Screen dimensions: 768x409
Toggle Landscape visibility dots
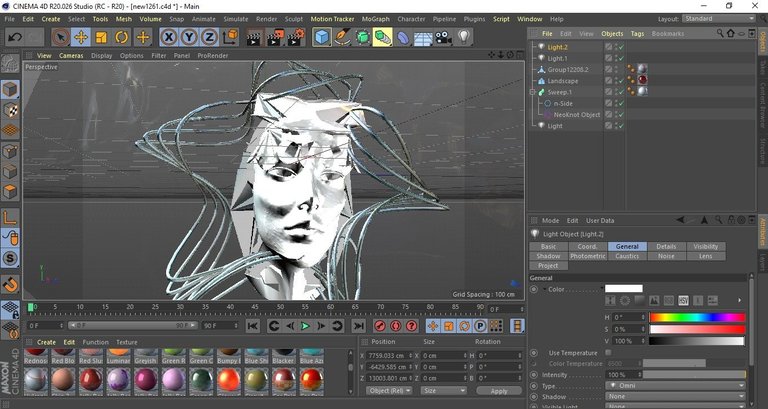pos(615,81)
